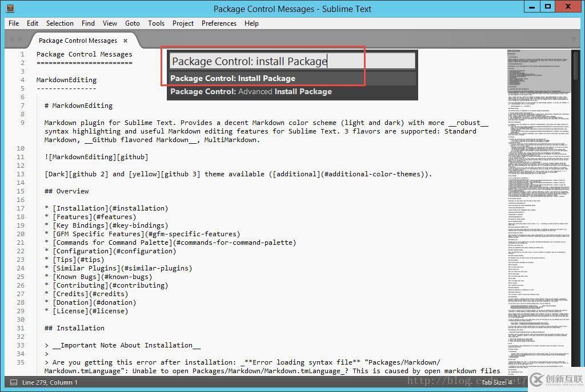Click line number 15 in gutter
The height and width of the screenshot is (392, 585).
[20, 191]
